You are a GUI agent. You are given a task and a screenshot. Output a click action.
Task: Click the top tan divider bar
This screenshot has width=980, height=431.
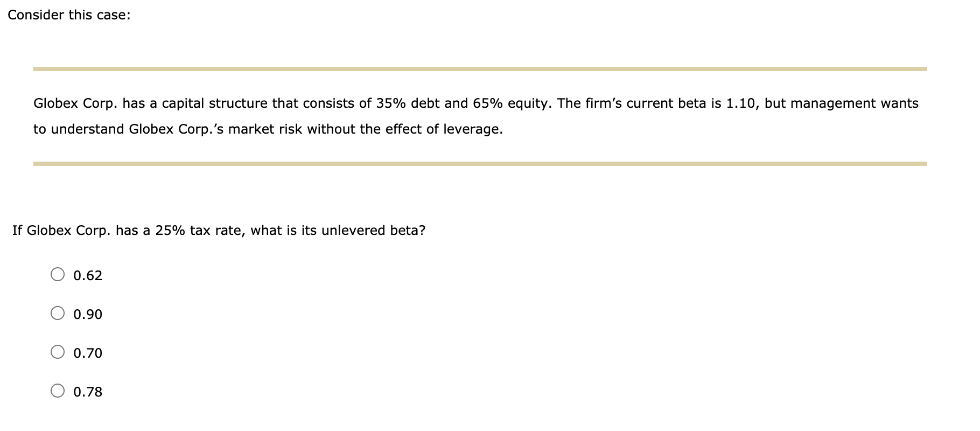pos(479,68)
